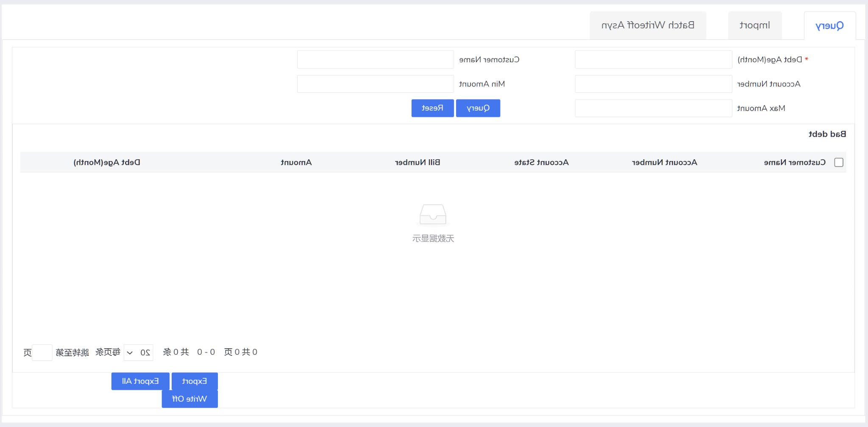
Task: Click the blue Query button
Action: click(478, 108)
